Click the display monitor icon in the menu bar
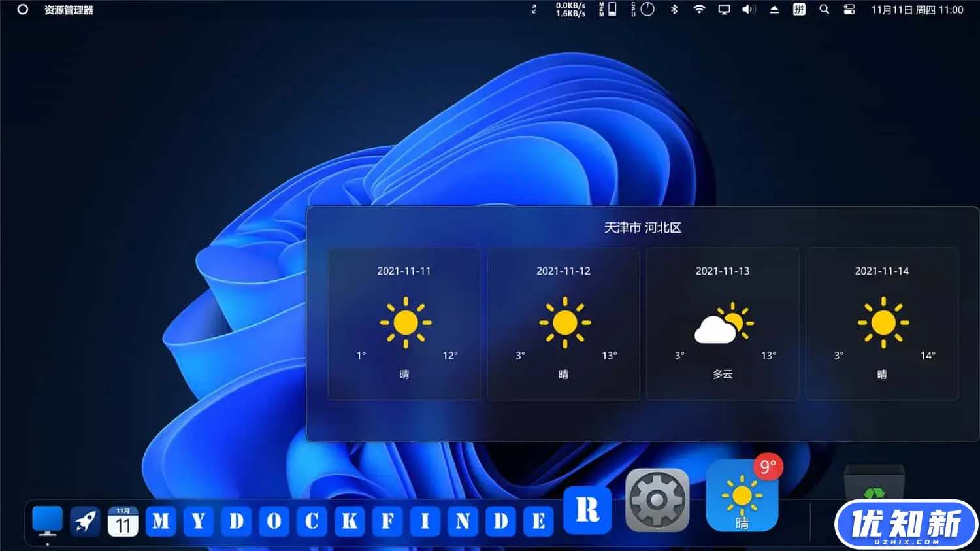The height and width of the screenshot is (551, 980). point(724,9)
